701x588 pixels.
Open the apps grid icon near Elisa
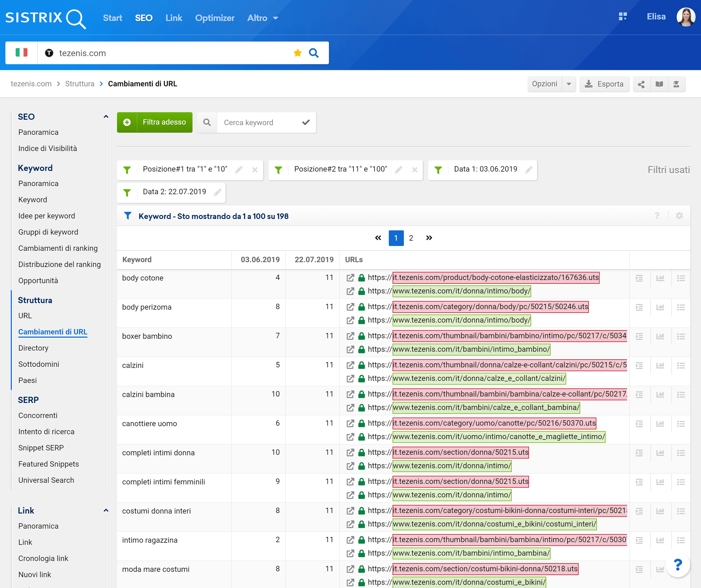623,17
